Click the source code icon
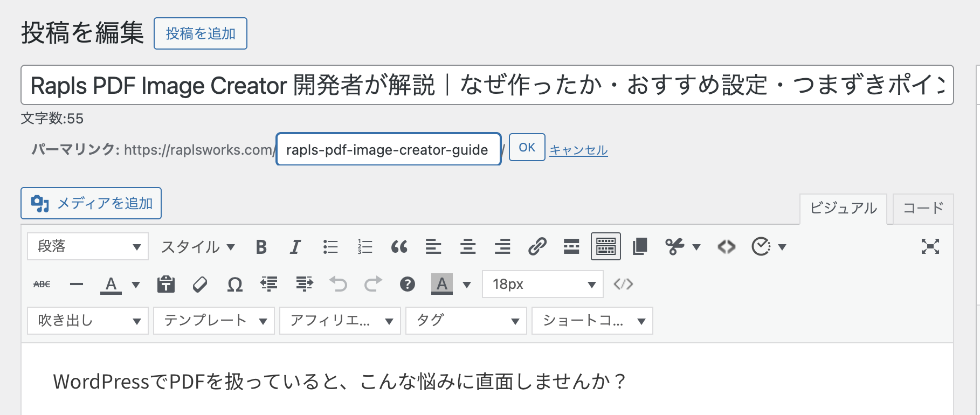 [x=623, y=284]
